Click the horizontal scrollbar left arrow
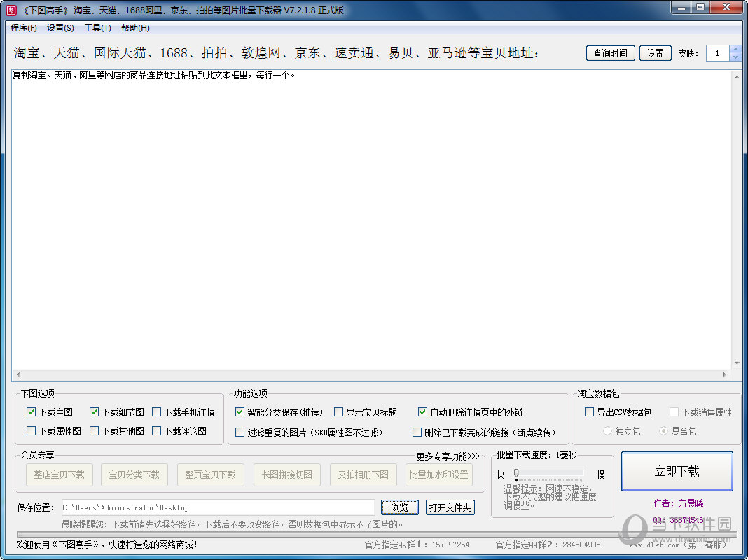This screenshot has width=748, height=560. click(x=18, y=374)
